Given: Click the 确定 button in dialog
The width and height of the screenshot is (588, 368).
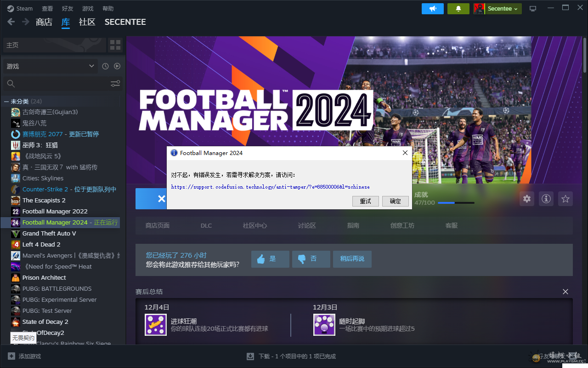Looking at the screenshot, I should click(396, 201).
